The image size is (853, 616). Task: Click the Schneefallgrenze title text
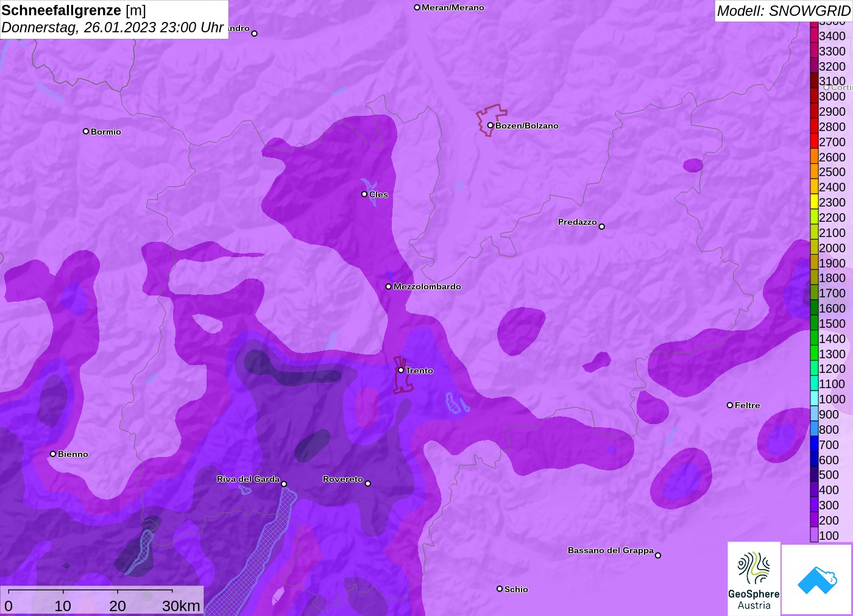coord(62,10)
